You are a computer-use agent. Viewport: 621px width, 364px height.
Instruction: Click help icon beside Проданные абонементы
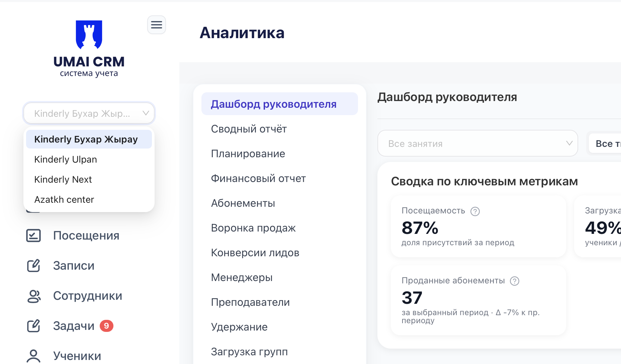click(x=514, y=281)
